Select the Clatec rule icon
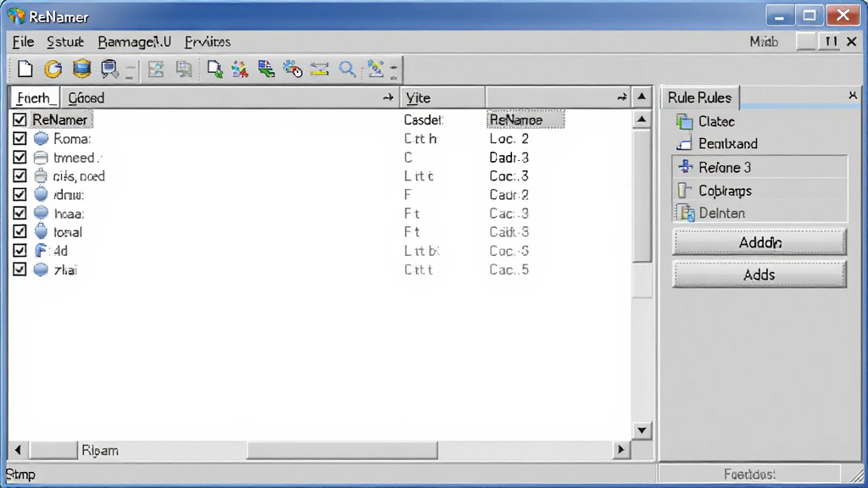This screenshot has height=488, width=868. [685, 122]
